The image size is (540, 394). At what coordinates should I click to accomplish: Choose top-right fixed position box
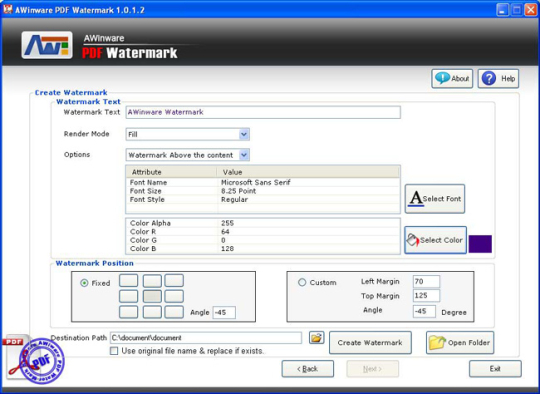tap(174, 281)
